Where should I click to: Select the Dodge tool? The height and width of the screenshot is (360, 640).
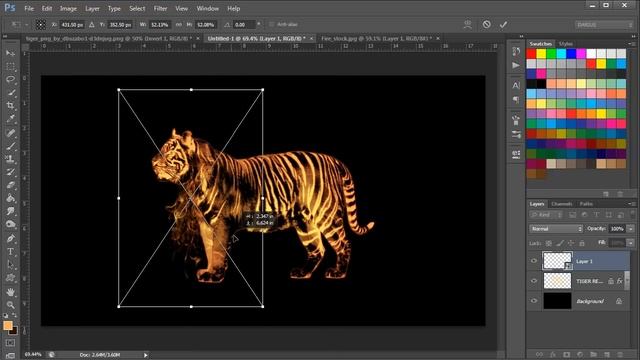(10, 224)
